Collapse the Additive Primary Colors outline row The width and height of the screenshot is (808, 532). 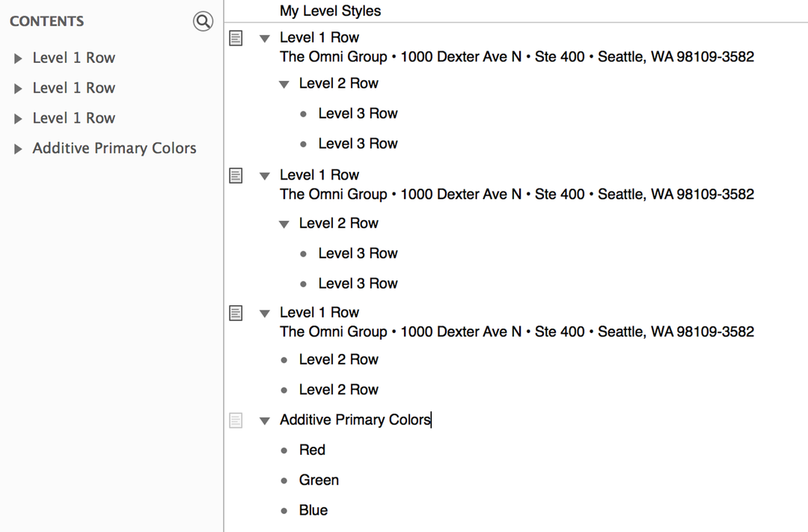265,421
